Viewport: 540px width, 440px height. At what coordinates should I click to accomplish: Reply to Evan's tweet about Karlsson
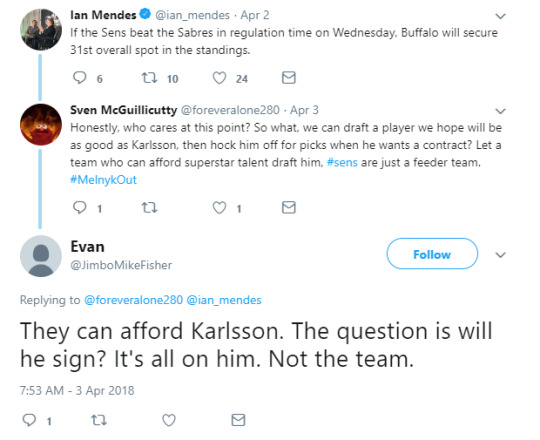pyautogui.click(x=29, y=420)
